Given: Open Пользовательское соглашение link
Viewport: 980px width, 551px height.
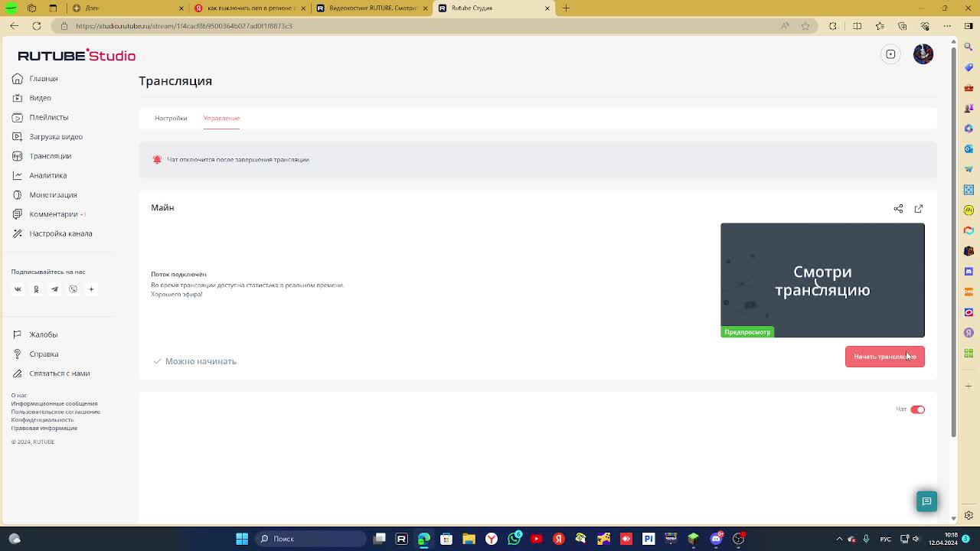Looking at the screenshot, I should point(55,412).
